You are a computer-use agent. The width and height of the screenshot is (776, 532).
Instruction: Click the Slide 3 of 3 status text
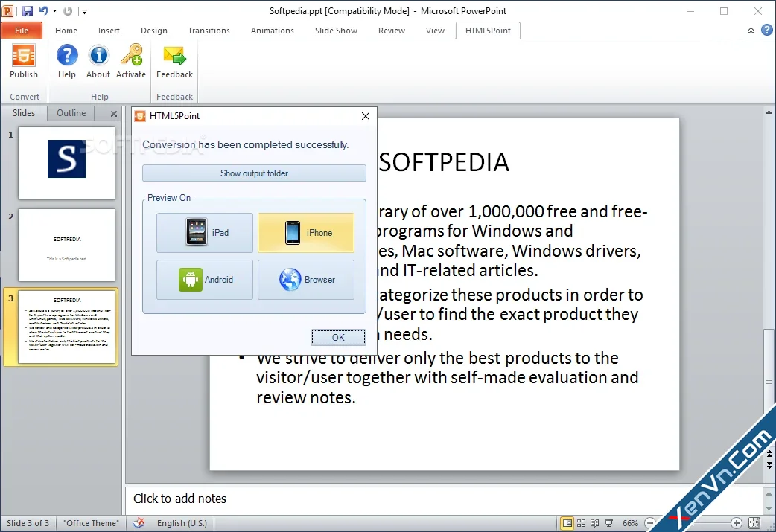coord(28,522)
